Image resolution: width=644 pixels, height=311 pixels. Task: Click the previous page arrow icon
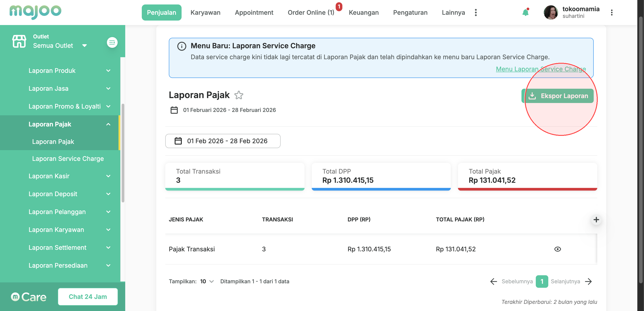point(494,282)
